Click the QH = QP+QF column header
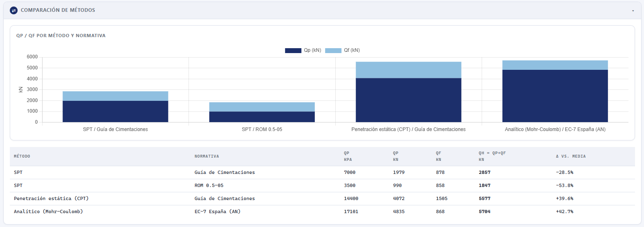 pos(492,156)
